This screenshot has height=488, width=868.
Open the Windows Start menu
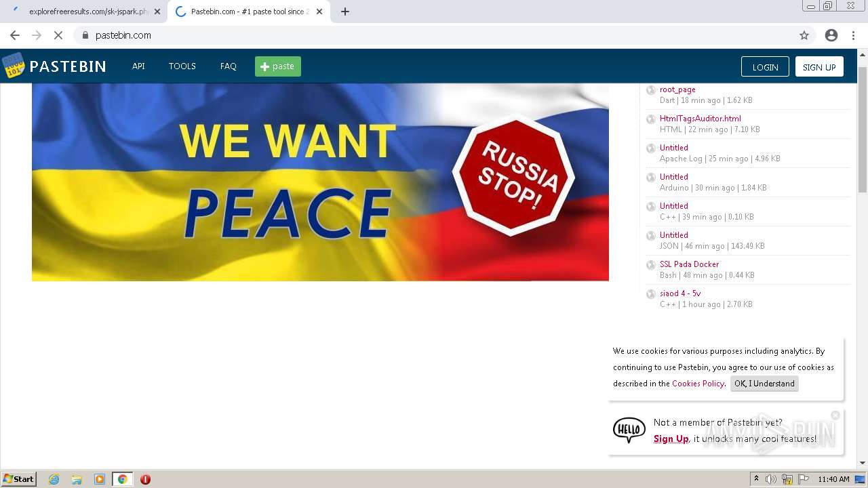(19, 479)
